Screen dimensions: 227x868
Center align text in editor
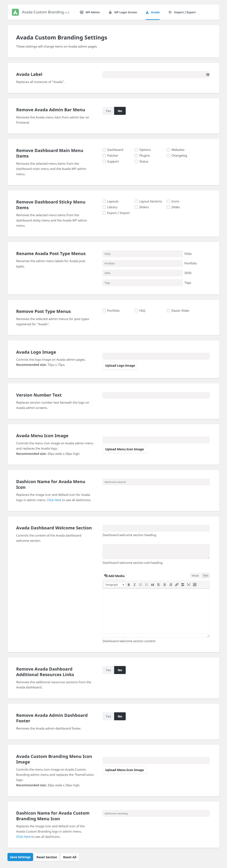165,585
